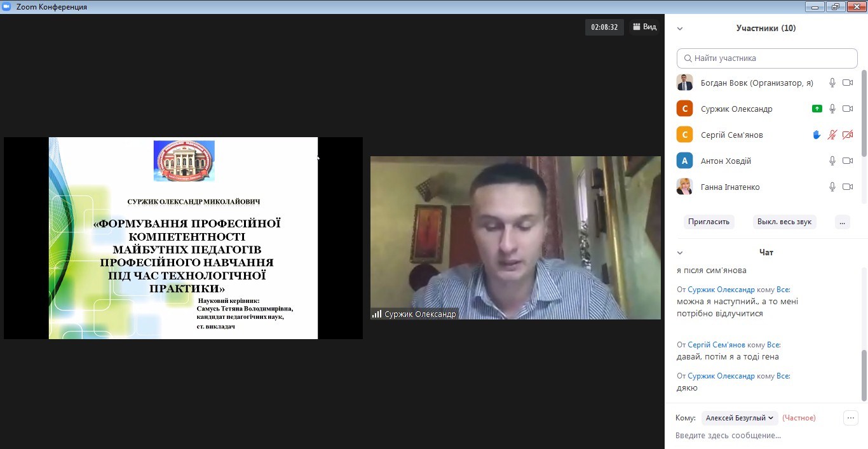Screen dimensions: 868x449
Task: Click camera icon for Суржик Олександр
Action: [x=848, y=109]
